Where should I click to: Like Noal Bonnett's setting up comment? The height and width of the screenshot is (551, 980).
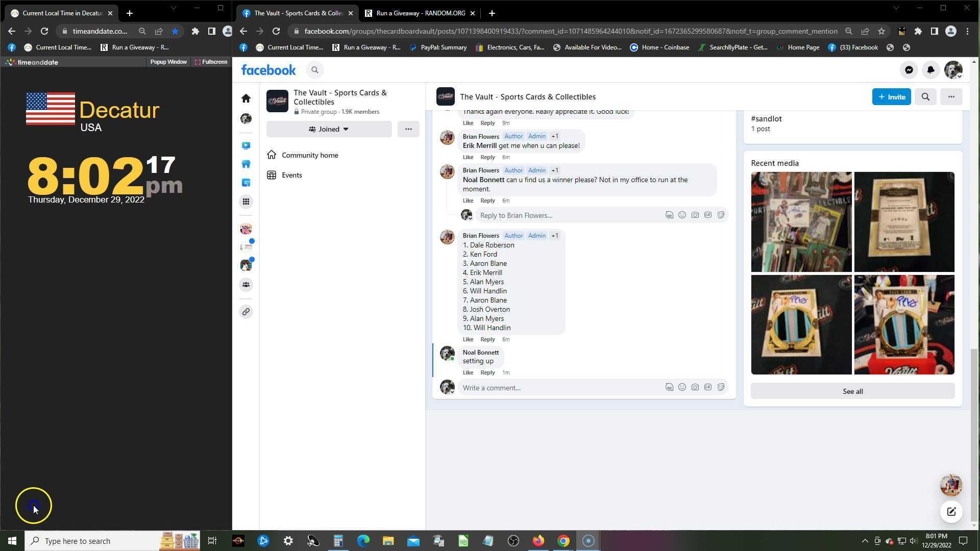pos(468,373)
